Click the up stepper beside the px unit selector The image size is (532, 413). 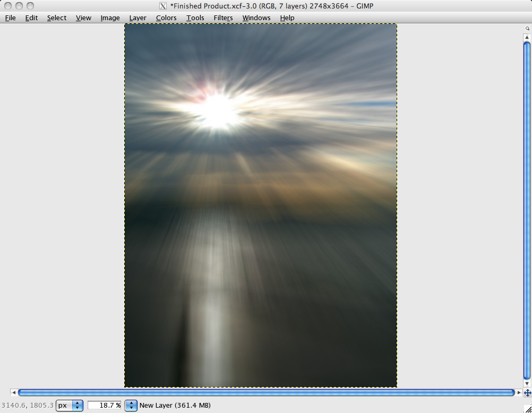77,403
